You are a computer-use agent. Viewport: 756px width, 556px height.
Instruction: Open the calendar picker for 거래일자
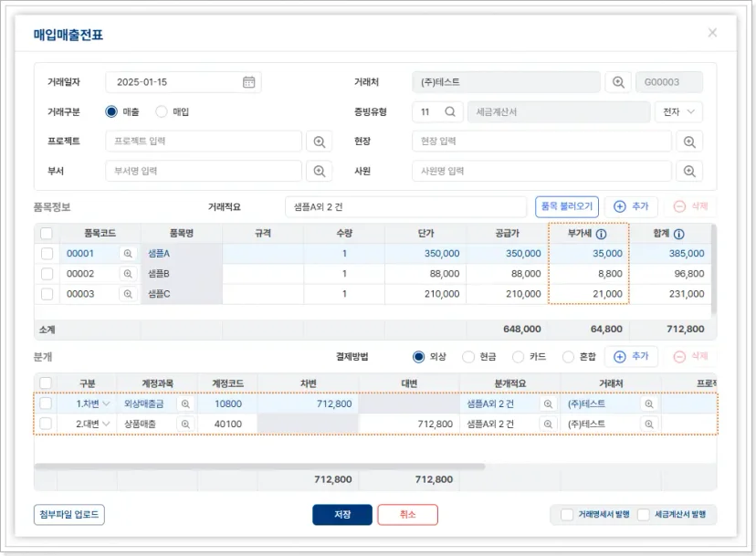[x=248, y=82]
